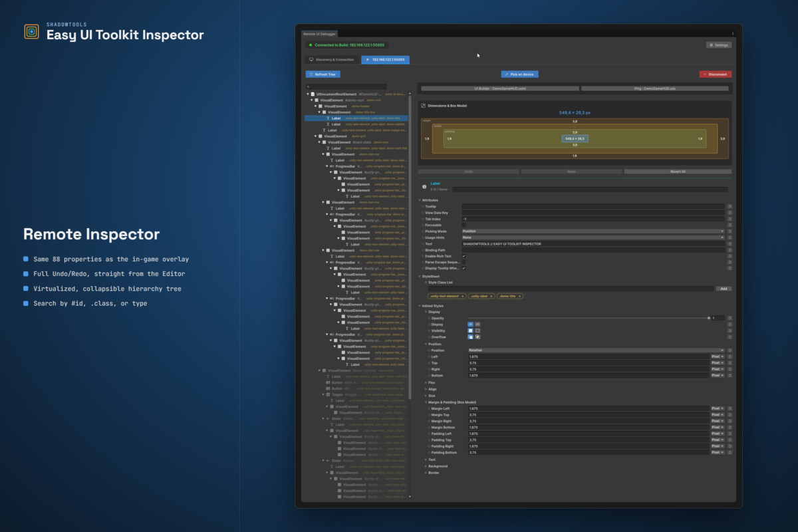Click revert icon on Position Relative row
This screenshot has height=532, width=798.
click(730, 350)
